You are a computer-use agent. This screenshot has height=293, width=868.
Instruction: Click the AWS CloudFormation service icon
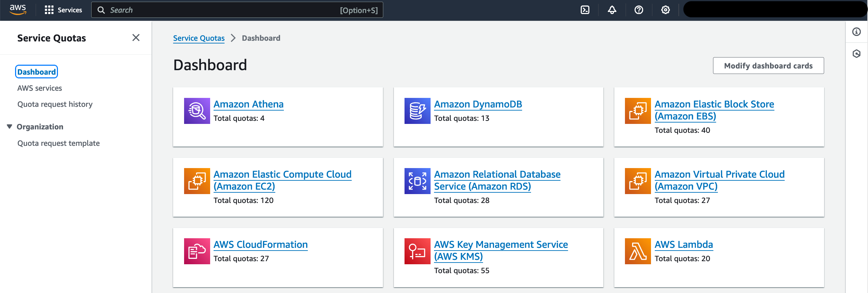[x=197, y=251]
